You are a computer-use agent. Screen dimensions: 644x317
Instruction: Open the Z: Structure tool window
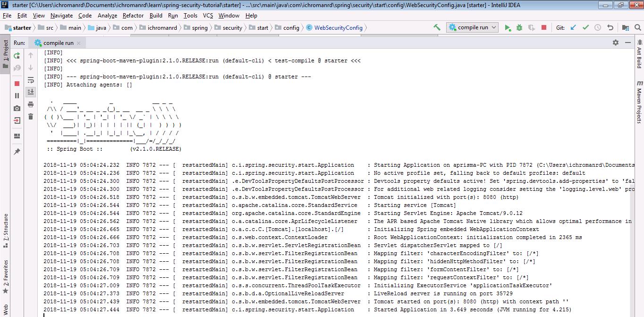coord(6,231)
